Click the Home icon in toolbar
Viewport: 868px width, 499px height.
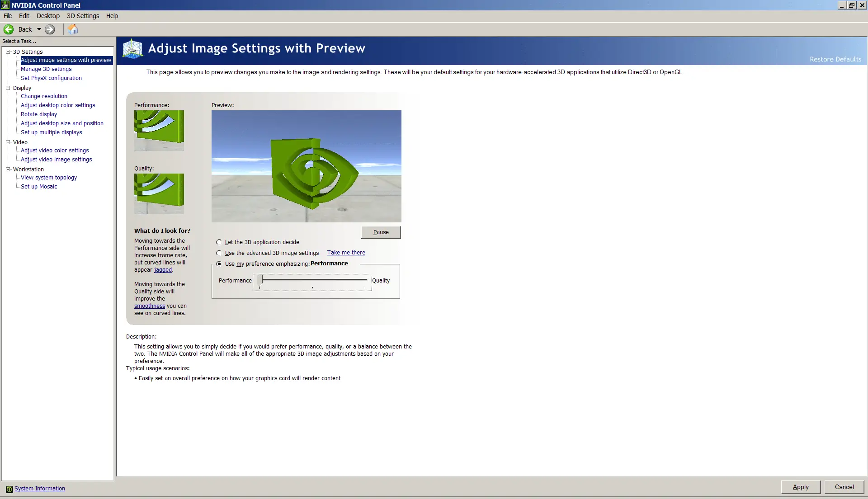(x=73, y=29)
